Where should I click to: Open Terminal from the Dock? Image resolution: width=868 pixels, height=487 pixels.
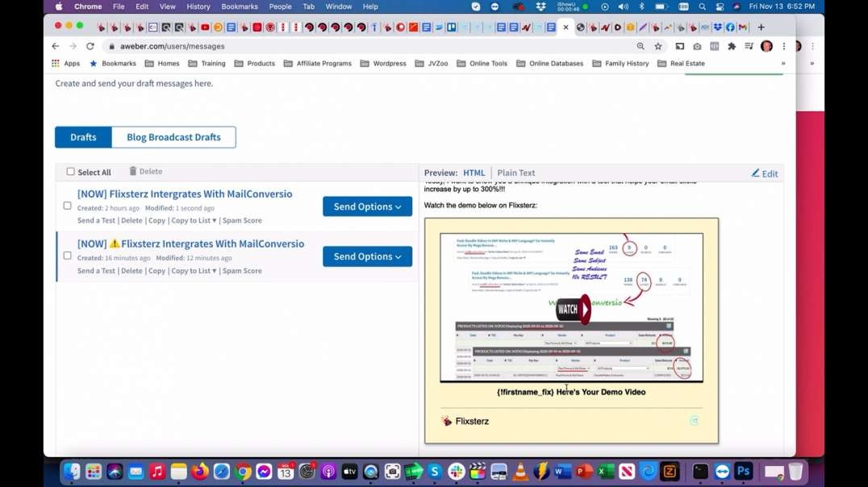(x=700, y=472)
